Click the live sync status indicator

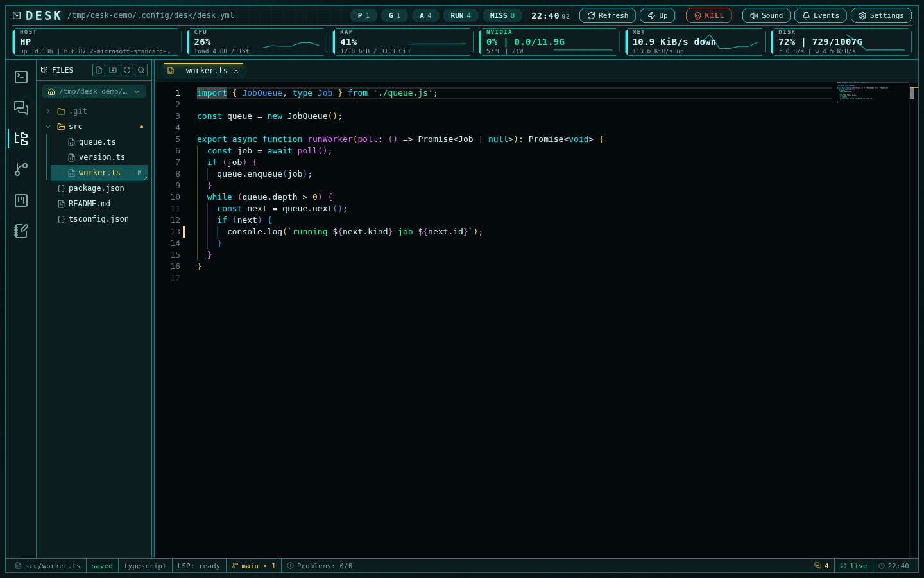click(853, 566)
